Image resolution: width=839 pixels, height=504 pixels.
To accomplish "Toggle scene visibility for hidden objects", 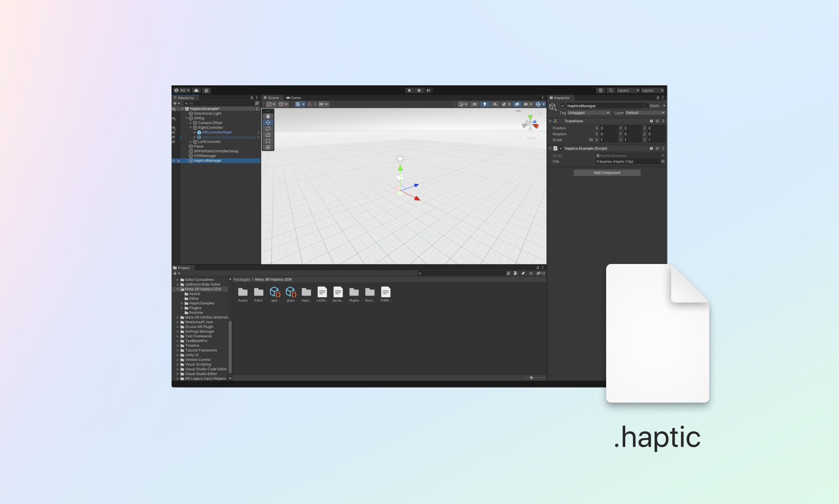I will coord(517,104).
